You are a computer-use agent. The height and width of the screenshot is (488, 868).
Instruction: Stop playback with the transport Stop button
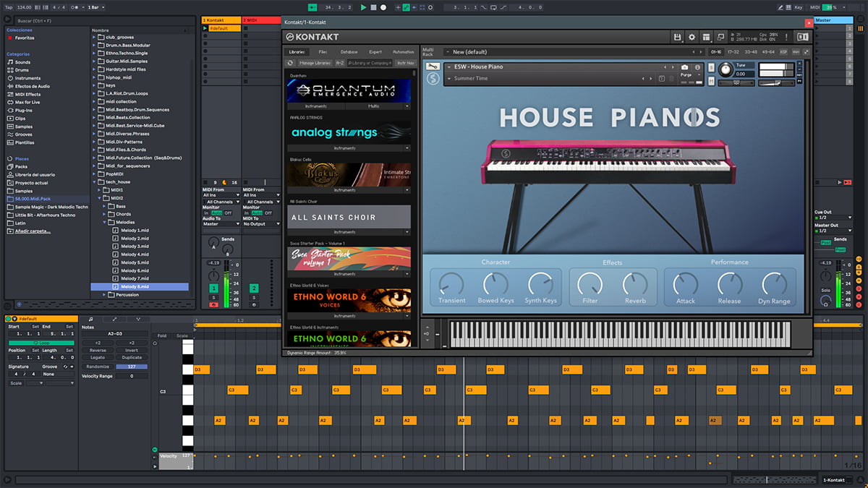point(373,7)
